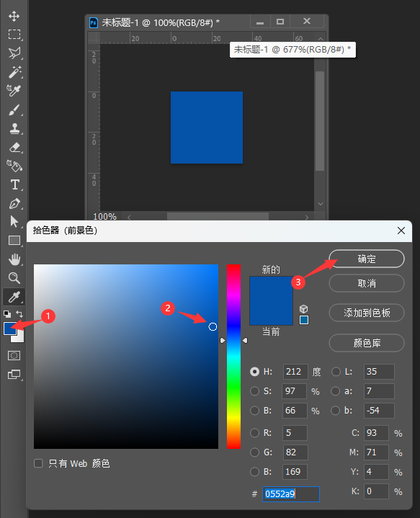Click the hex color input field
Viewport: 420px width, 518px height.
click(x=291, y=494)
